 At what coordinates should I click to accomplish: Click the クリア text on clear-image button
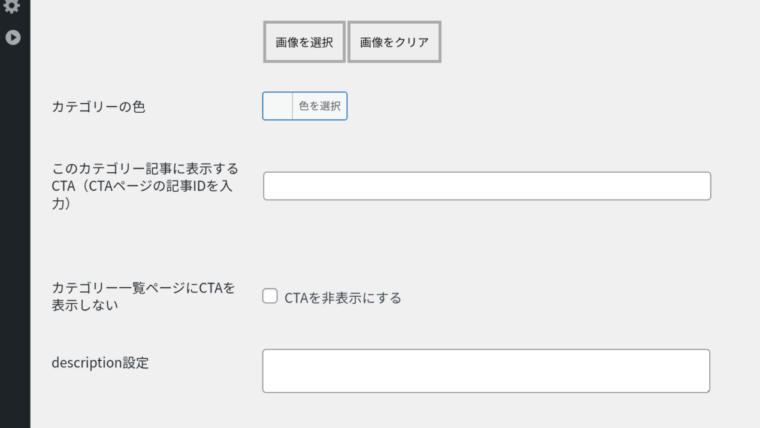[x=412, y=42]
